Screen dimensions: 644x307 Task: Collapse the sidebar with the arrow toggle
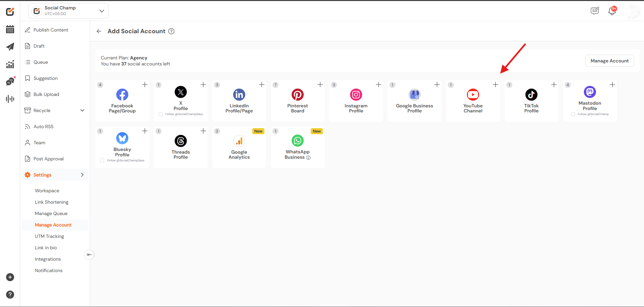click(x=89, y=255)
